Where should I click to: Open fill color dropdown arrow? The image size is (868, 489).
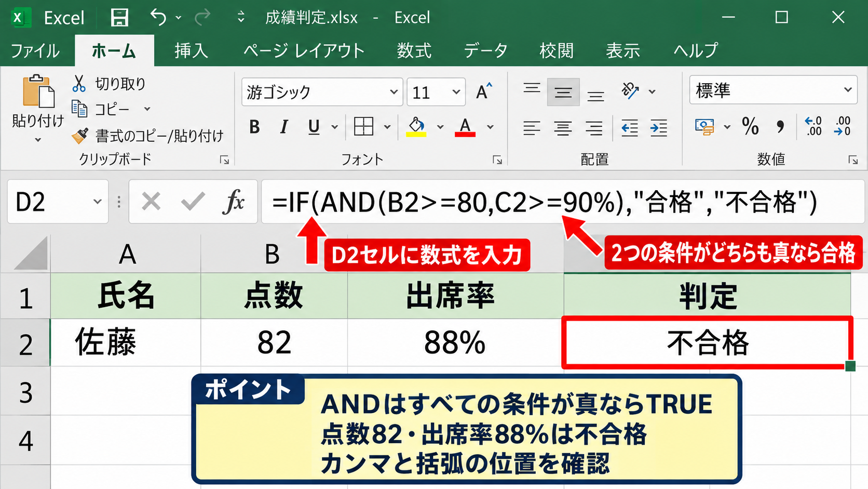(440, 127)
